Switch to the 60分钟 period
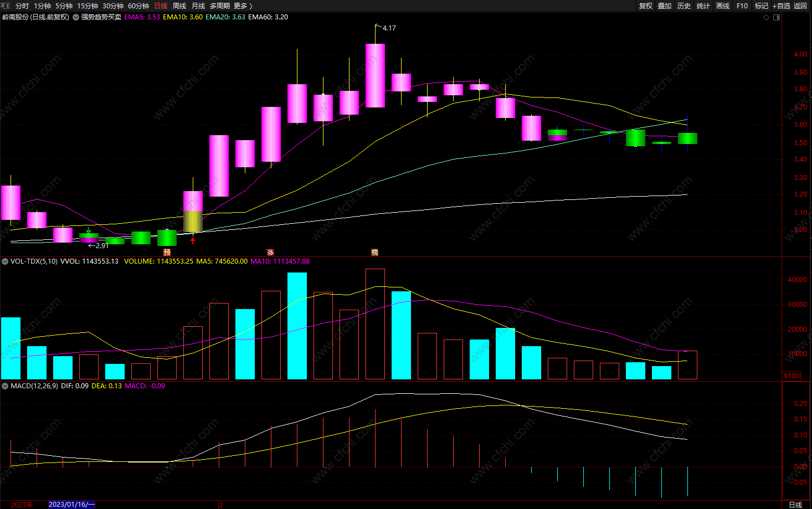Screen dimensions: 812x509 138,6
